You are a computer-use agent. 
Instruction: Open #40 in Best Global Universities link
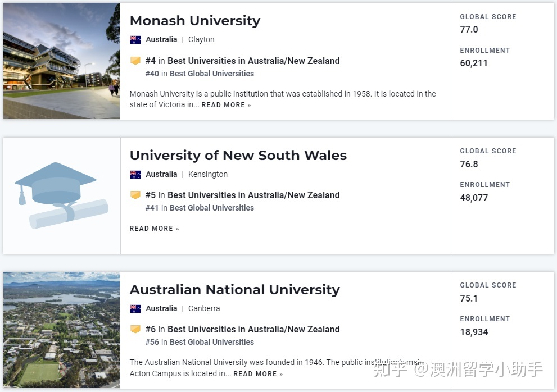[x=200, y=74]
